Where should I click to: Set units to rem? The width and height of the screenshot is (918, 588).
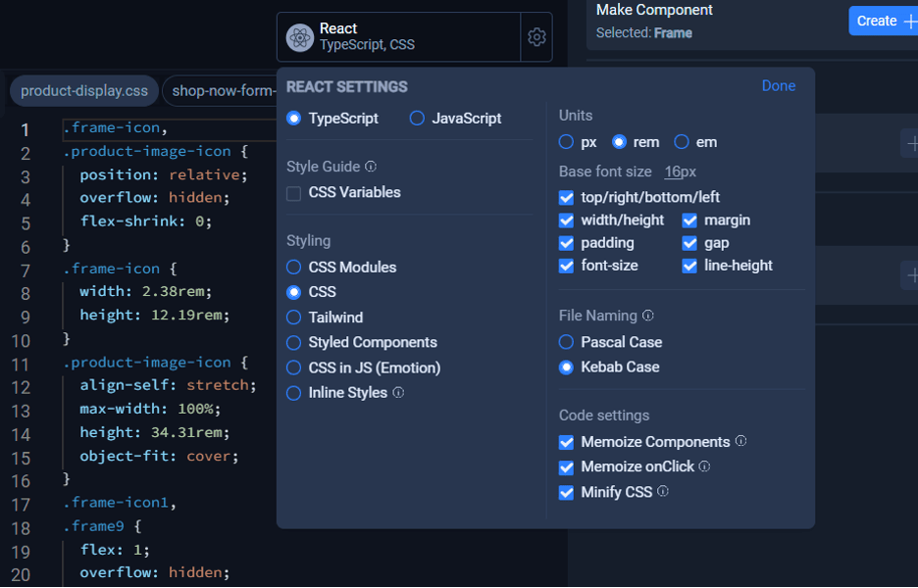pos(636,142)
